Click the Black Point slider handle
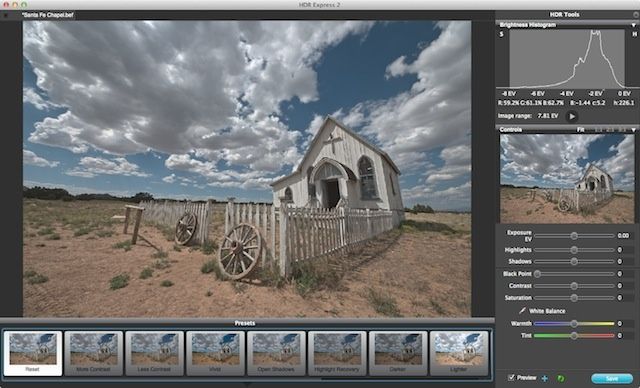The image size is (640, 388). [x=538, y=274]
